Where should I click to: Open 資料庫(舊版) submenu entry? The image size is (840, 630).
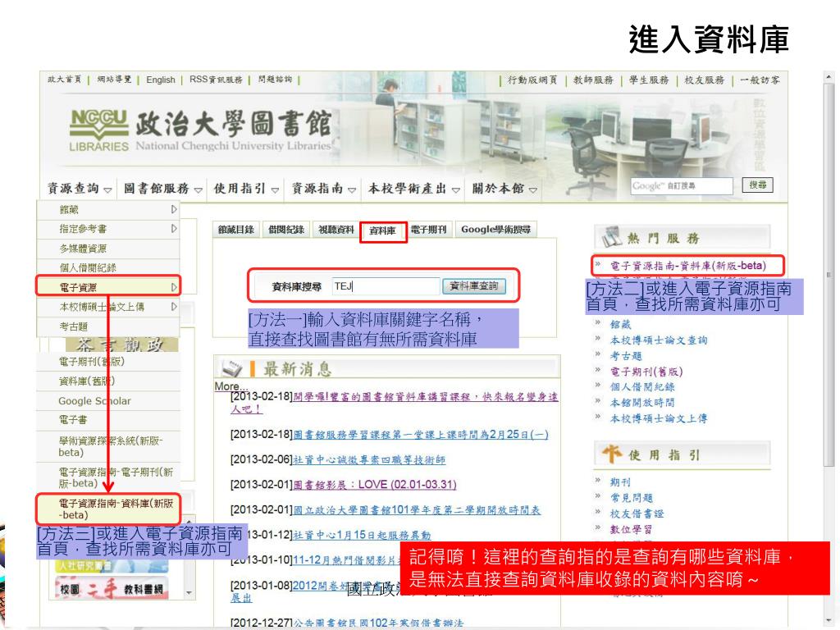tap(107, 381)
